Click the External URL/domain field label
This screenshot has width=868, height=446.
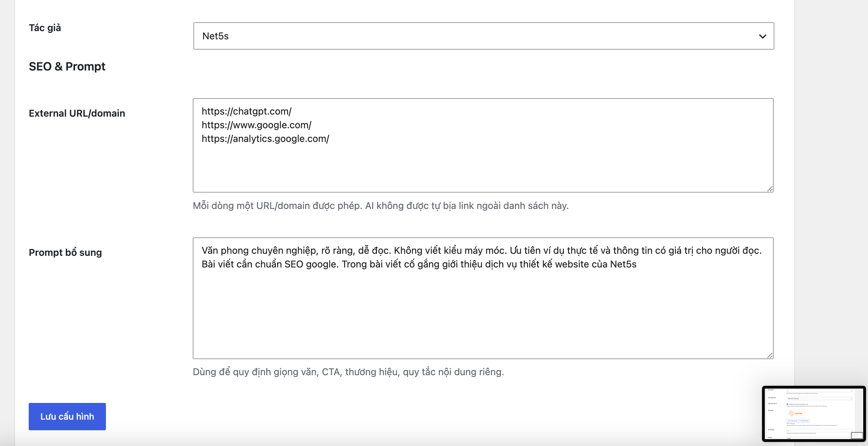pos(77,113)
